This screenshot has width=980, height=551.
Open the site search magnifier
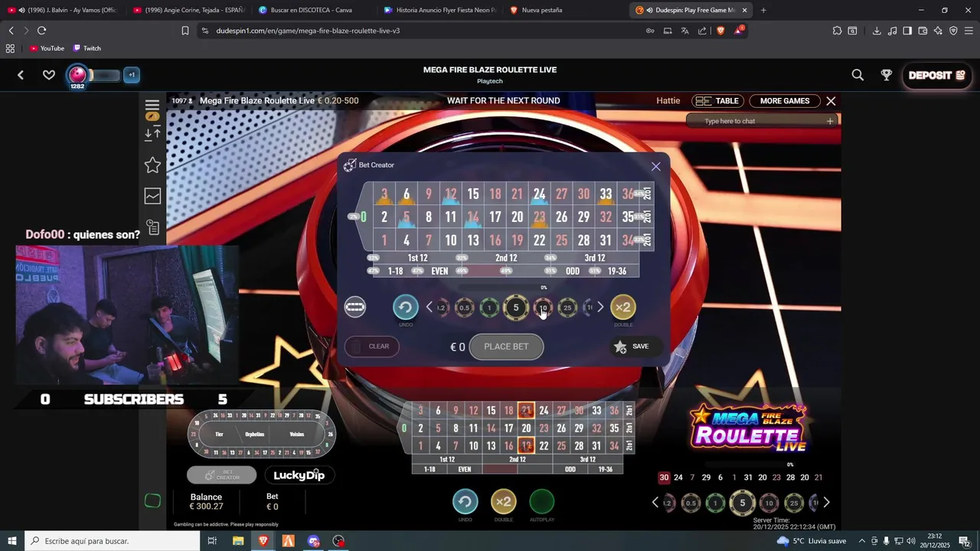857,75
